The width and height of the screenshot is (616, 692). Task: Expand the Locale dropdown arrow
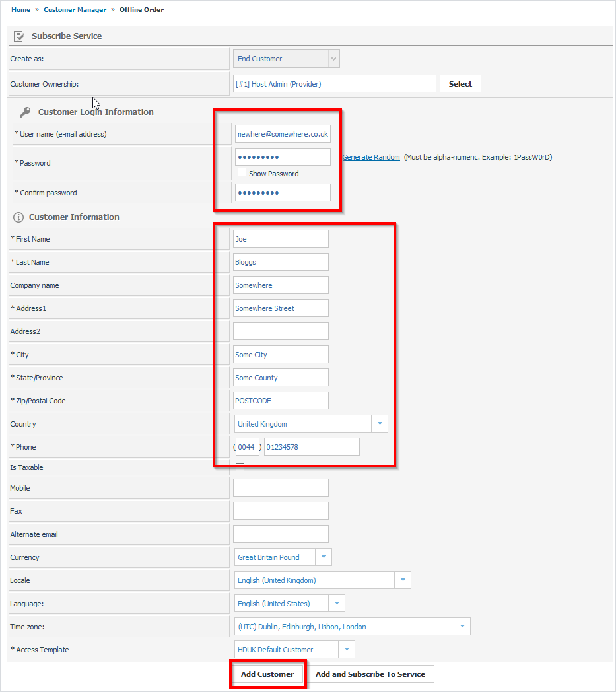[403, 580]
